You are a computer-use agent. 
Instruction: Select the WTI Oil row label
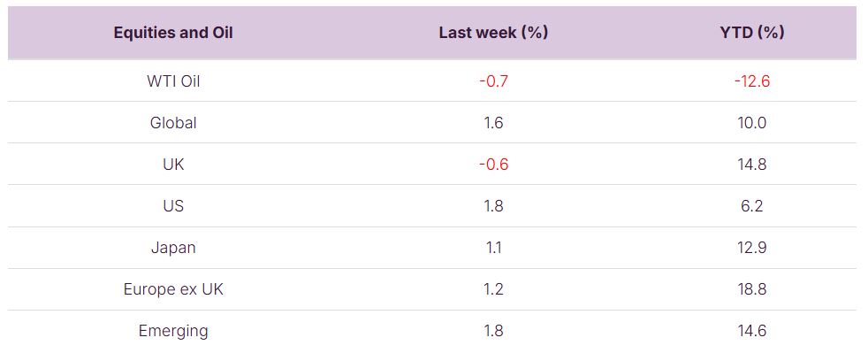[173, 81]
